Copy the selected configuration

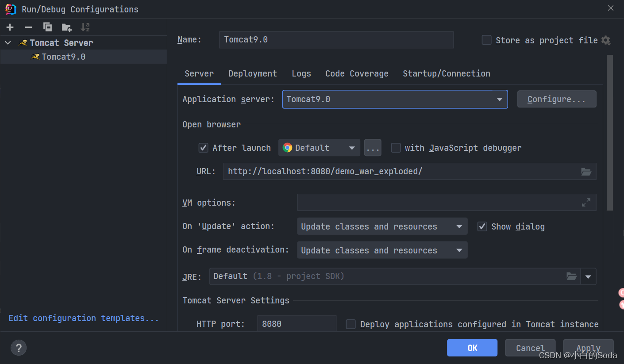point(47,27)
